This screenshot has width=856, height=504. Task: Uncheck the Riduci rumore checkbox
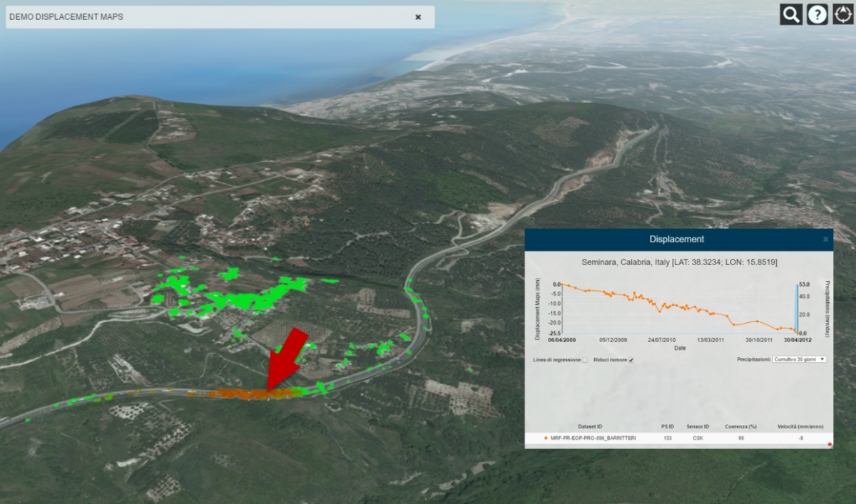[631, 360]
